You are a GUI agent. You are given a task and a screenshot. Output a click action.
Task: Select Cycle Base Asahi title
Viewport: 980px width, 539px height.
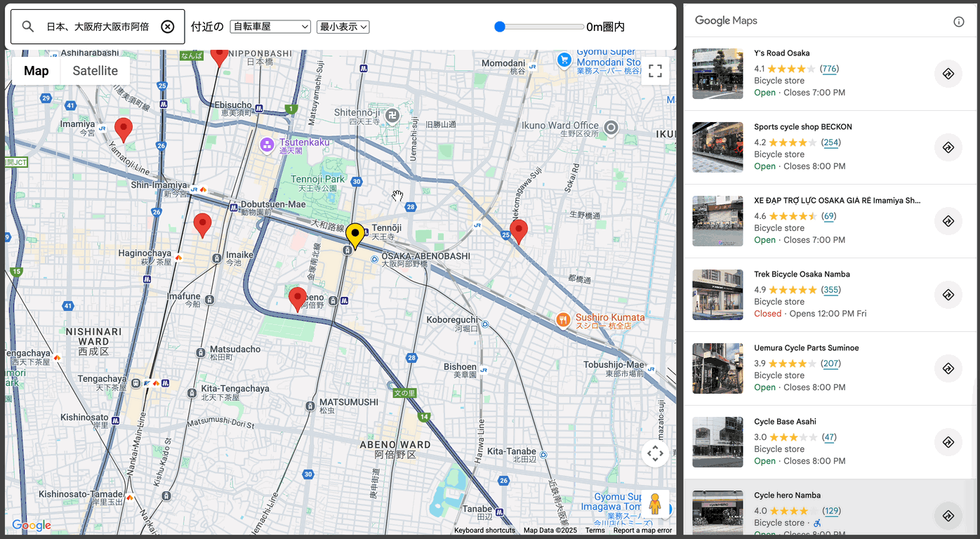[785, 422]
